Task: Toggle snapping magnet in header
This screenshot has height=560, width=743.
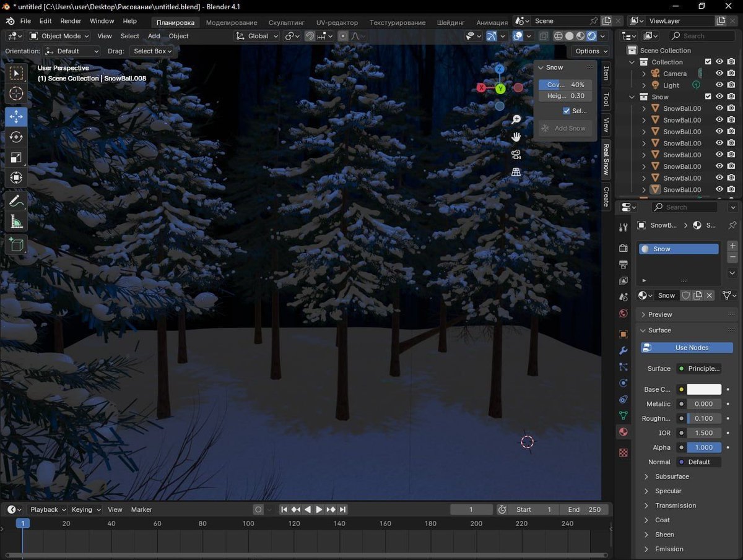Action: (310, 36)
